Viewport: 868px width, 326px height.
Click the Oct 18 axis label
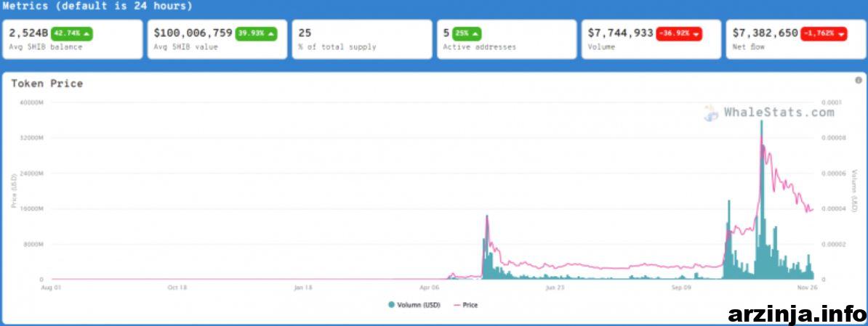point(177,288)
